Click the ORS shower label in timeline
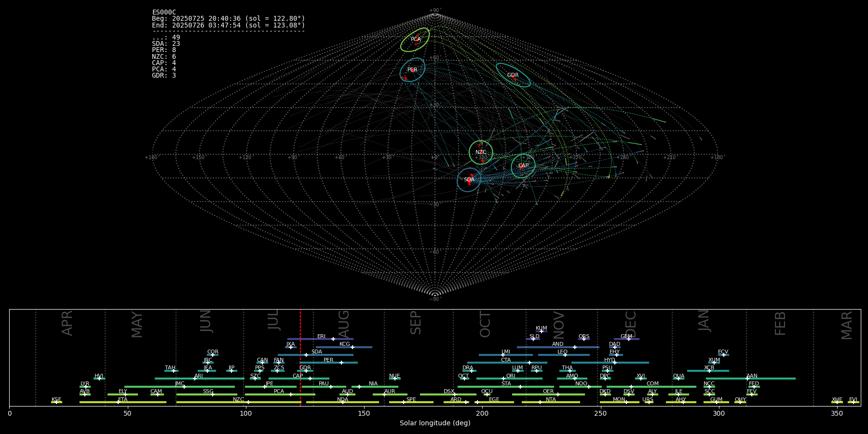The width and height of the screenshot is (868, 434). [x=584, y=337]
